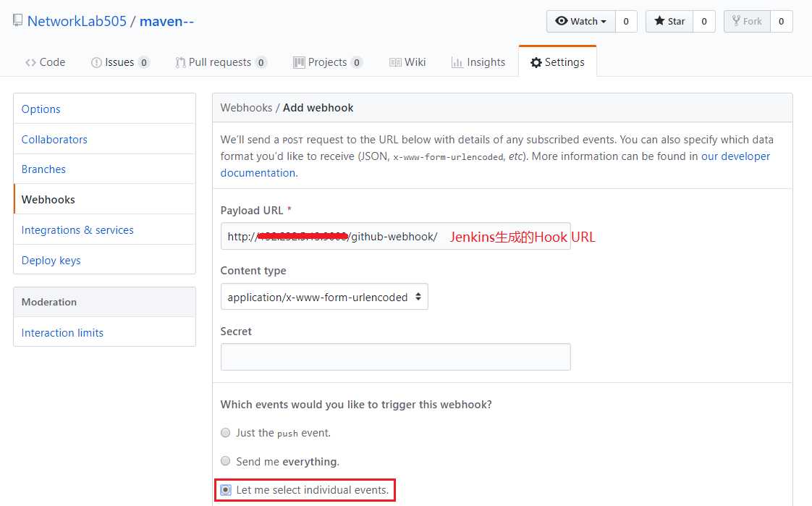This screenshot has width=812, height=506.
Task: Click into the Secret field
Action: (x=396, y=357)
